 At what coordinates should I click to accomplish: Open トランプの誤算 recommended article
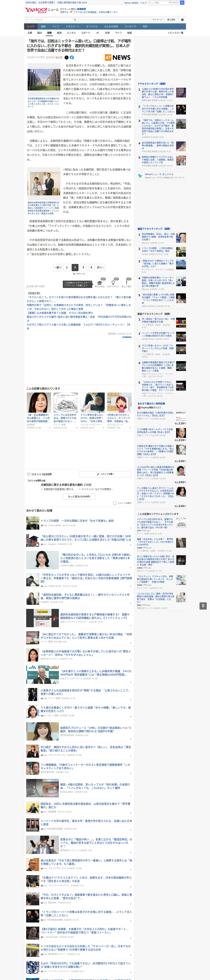[x=77, y=521]
